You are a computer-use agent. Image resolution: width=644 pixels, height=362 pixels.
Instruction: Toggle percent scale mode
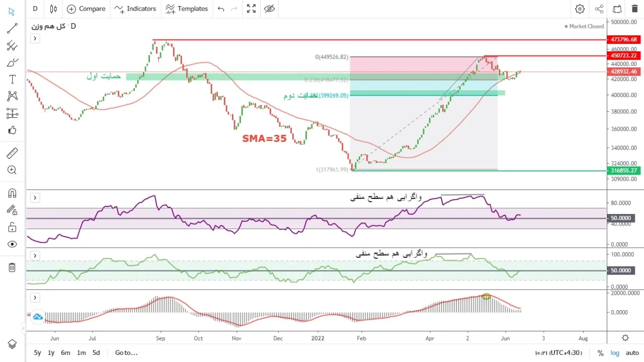pyautogui.click(x=600, y=353)
